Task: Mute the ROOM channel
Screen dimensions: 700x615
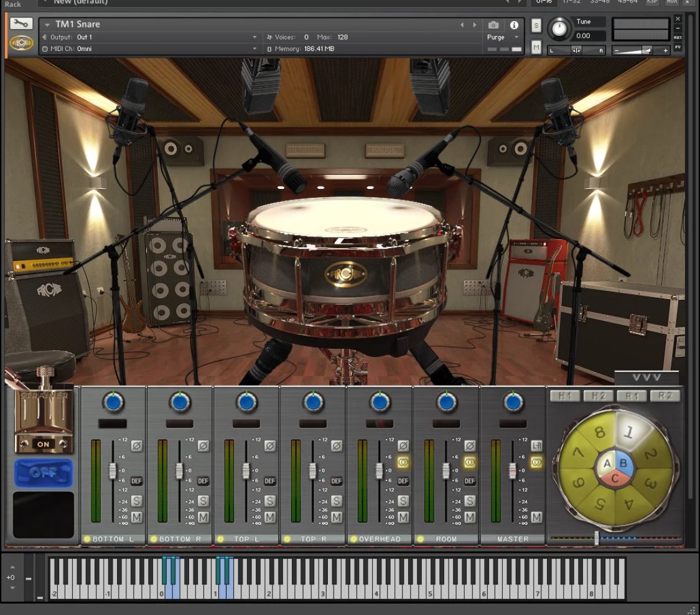Action: pos(470,517)
